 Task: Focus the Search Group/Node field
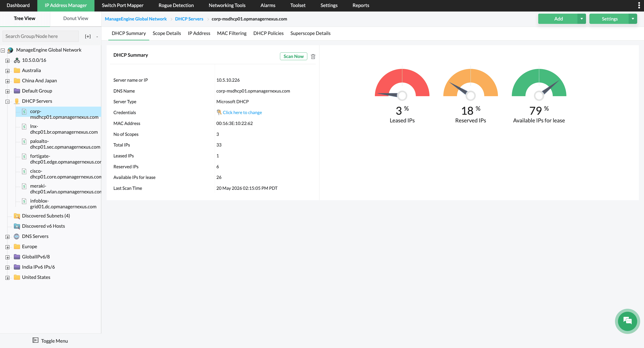click(41, 36)
